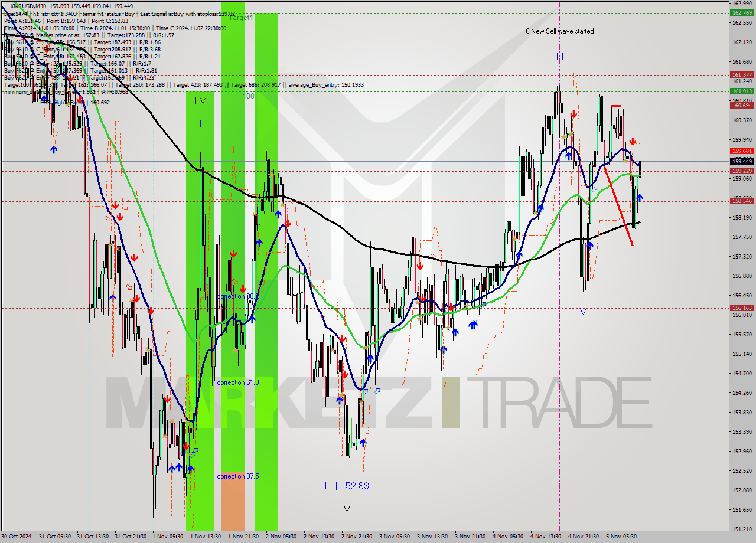Click the '31 Oct 13:30' time label

93,537
